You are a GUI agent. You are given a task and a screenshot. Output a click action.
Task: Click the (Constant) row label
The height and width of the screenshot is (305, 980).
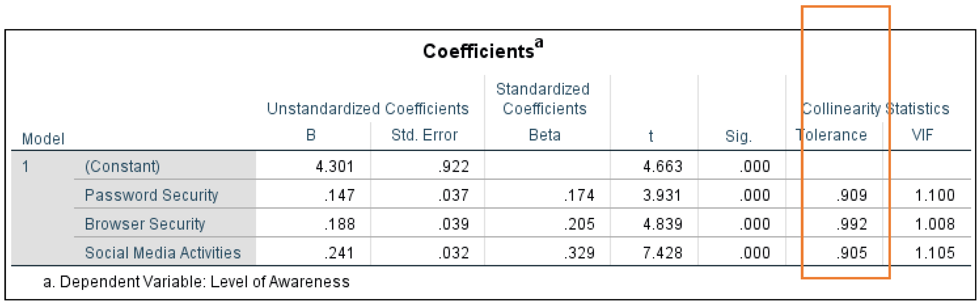coord(122,166)
